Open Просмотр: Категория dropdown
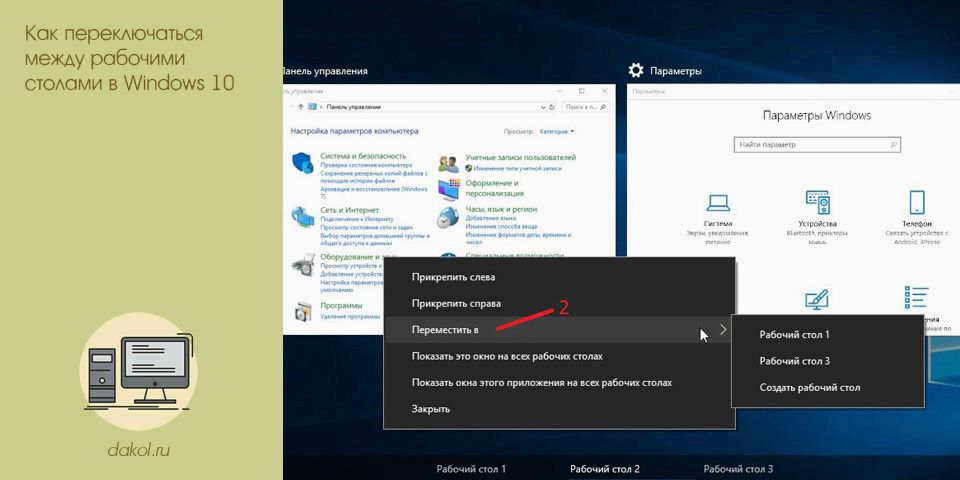Screen dimensions: 960x480 557,131
